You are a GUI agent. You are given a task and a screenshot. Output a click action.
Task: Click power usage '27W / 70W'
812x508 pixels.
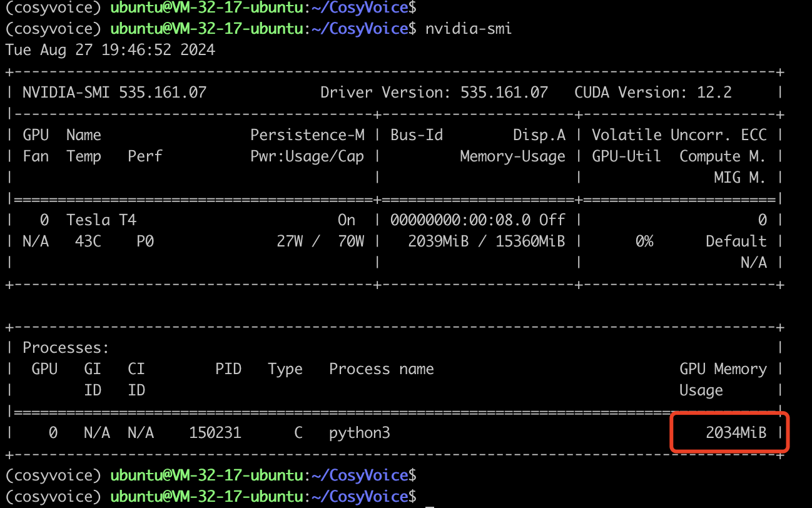[x=320, y=241]
